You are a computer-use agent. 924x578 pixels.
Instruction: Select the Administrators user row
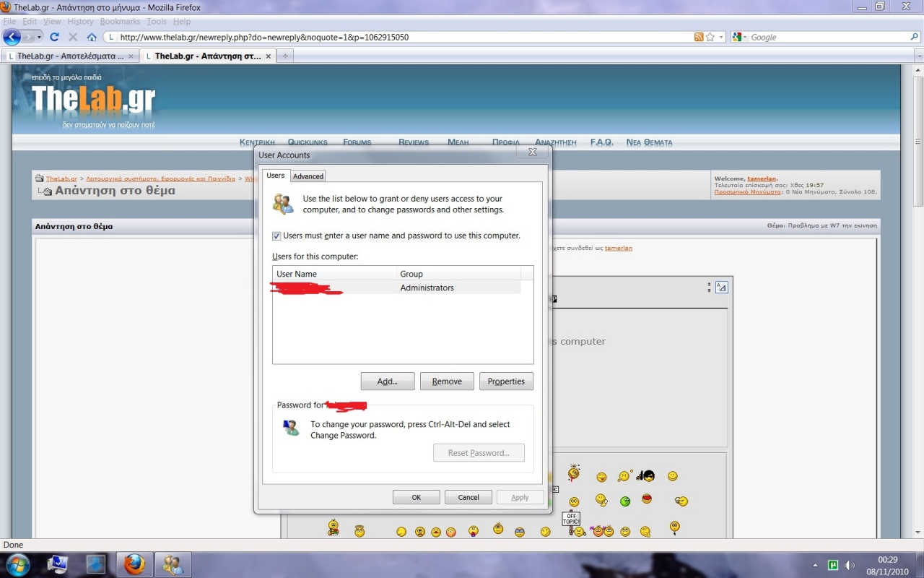(x=396, y=288)
